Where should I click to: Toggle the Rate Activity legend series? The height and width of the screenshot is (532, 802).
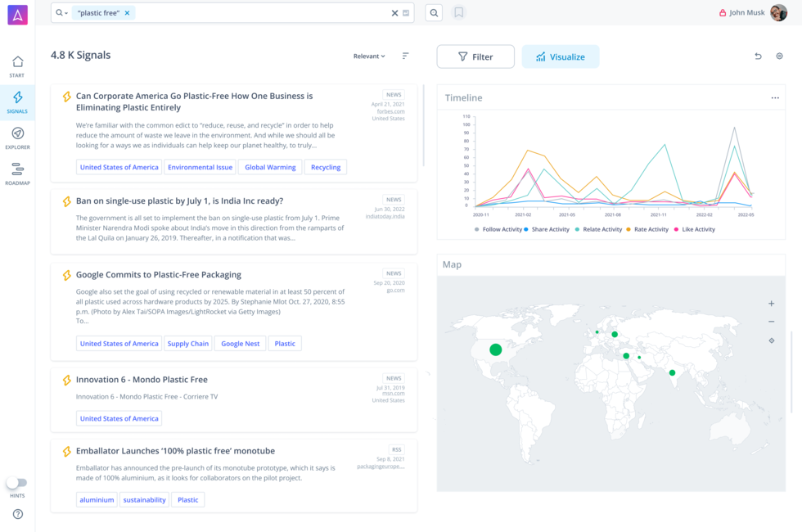647,229
